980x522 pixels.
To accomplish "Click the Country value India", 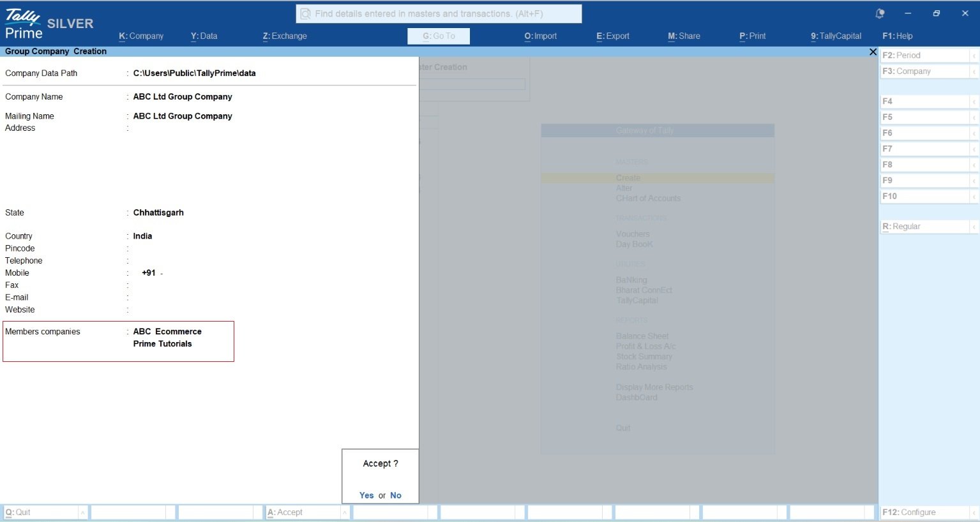I will pos(142,236).
